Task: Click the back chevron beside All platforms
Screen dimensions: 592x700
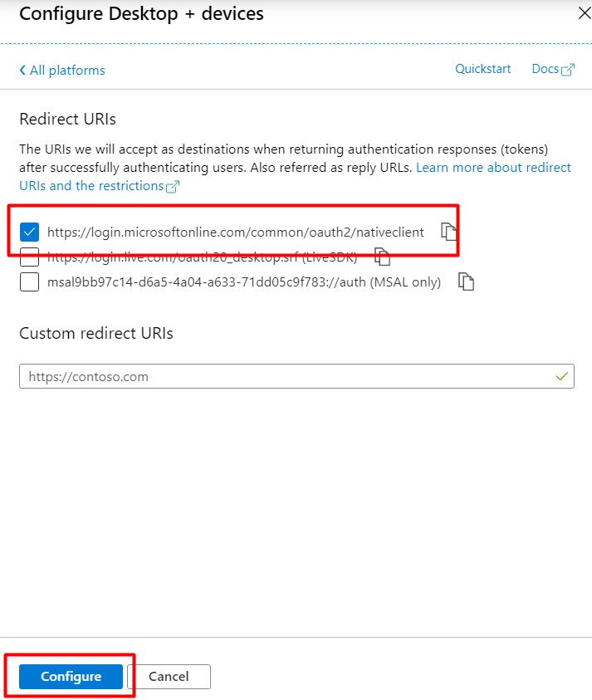Action: tap(22, 70)
